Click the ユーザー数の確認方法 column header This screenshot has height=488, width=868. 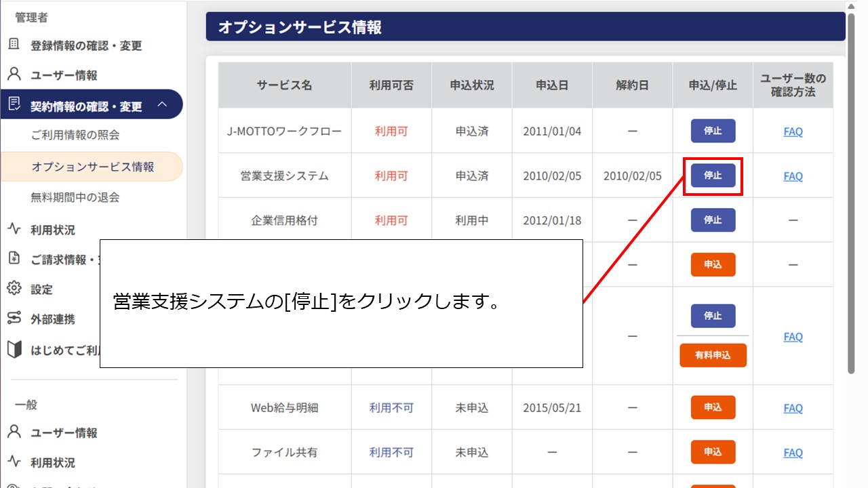793,85
